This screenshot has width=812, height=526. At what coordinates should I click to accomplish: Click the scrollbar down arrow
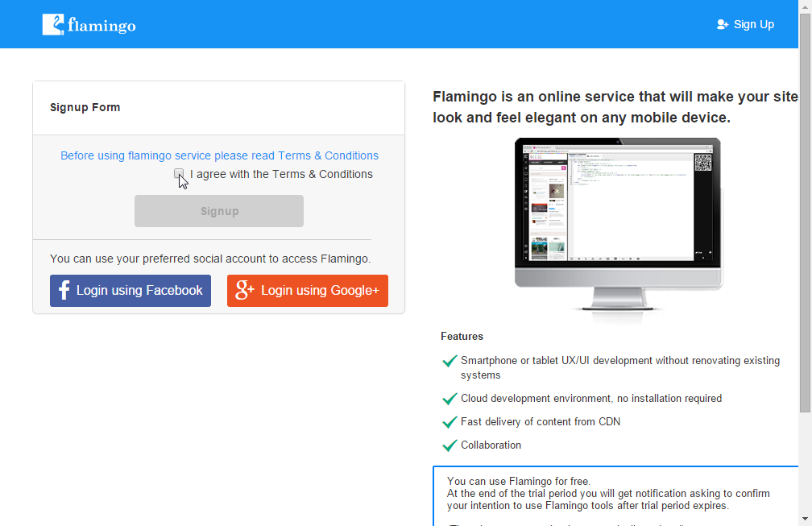click(x=805, y=519)
